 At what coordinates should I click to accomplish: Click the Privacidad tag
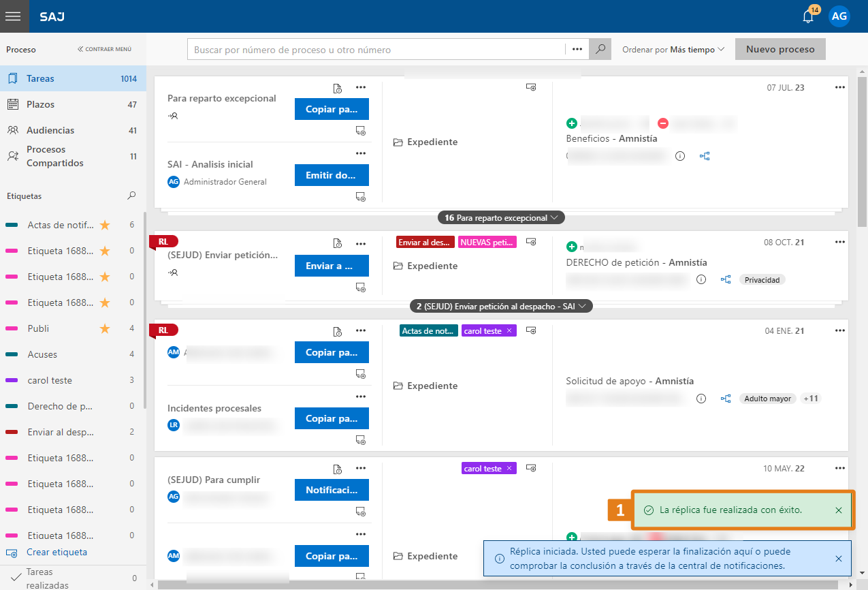[762, 279]
